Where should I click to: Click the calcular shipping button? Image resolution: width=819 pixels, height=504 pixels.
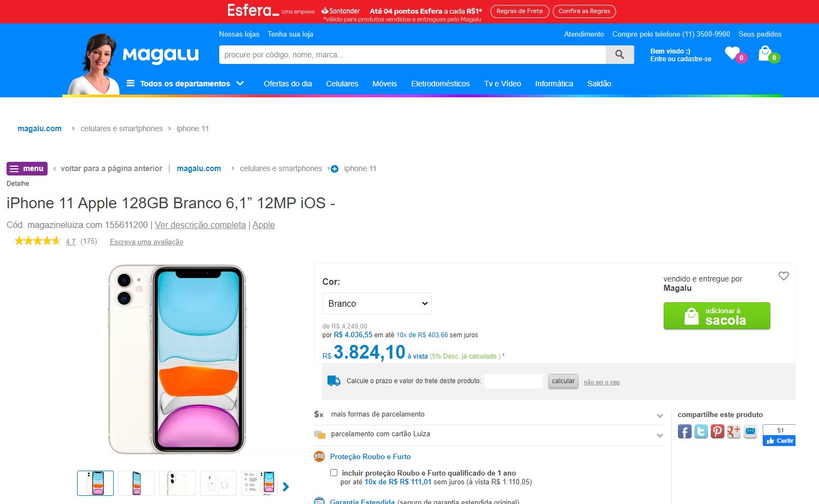[x=563, y=382]
